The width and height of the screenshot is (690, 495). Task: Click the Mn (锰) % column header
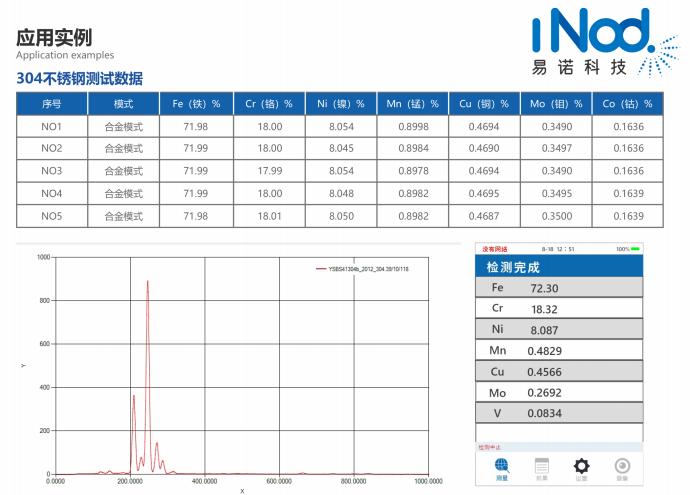(x=413, y=104)
